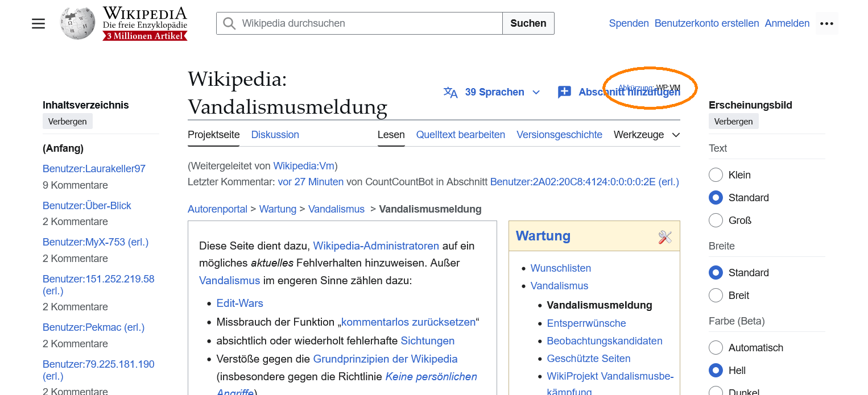Click the add section speech-bubble icon
Screen dimensions: 868x395
click(x=564, y=92)
